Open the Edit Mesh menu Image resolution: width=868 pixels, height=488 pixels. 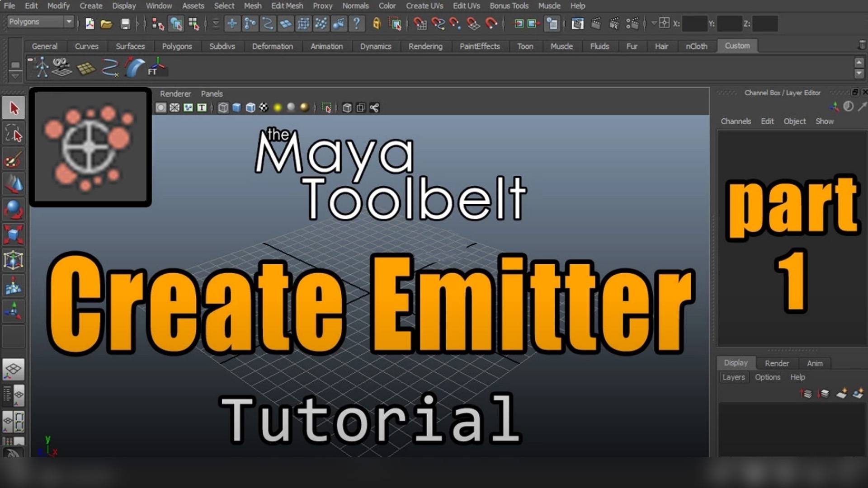coord(287,6)
